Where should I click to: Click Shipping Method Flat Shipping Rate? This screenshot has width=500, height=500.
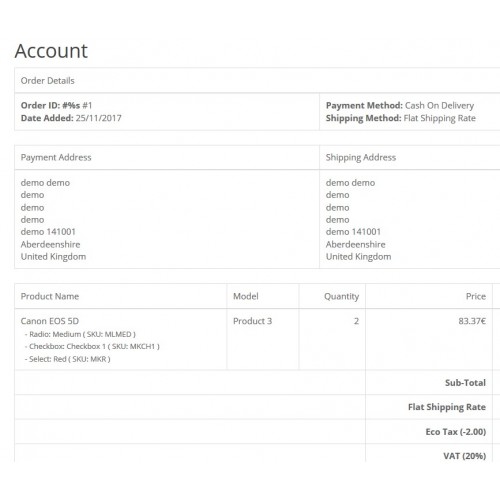[400, 118]
